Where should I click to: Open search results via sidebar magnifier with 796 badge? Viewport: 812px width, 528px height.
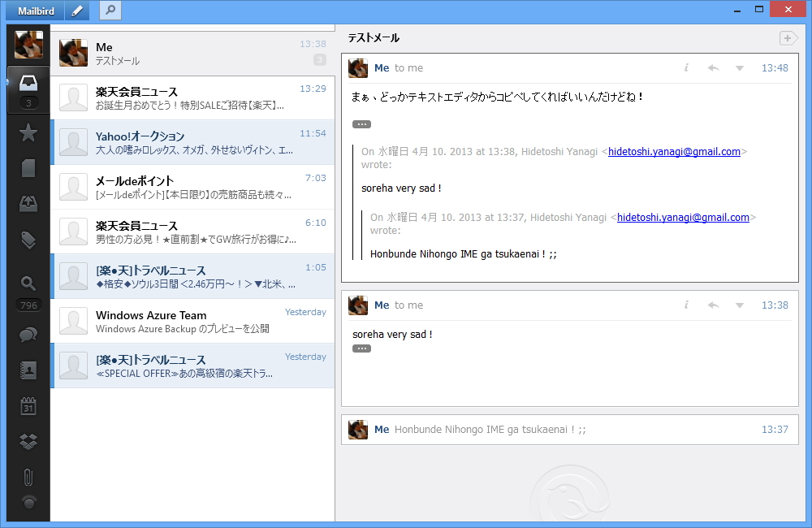(28, 283)
